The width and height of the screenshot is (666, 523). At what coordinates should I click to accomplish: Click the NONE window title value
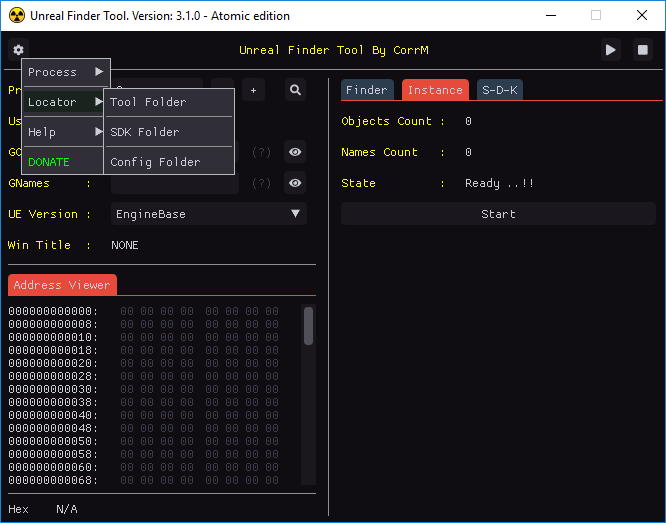(125, 245)
